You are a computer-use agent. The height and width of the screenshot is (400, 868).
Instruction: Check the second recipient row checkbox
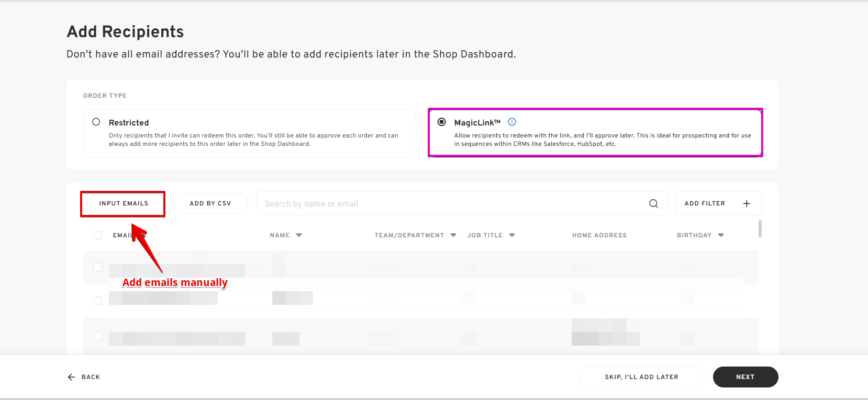pyautogui.click(x=98, y=301)
